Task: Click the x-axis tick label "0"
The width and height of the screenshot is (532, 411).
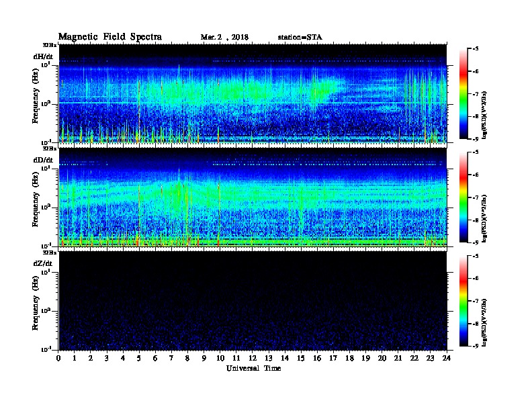Action: tap(58, 358)
